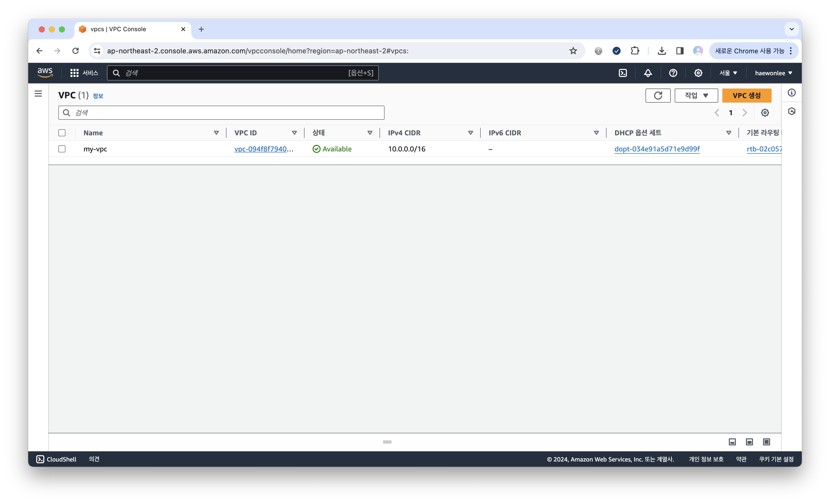This screenshot has width=830, height=504.
Task: Expand the Name column filter arrow
Action: 217,133
